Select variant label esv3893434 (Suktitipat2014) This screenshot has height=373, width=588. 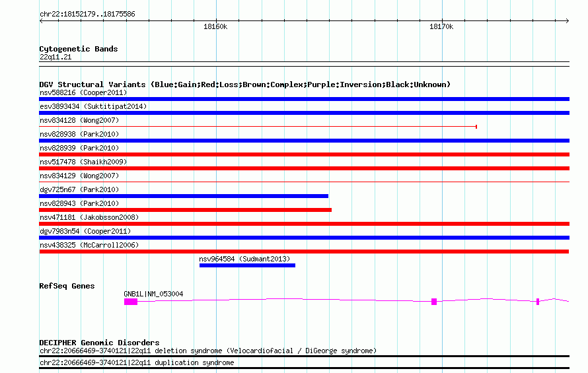tap(93, 106)
